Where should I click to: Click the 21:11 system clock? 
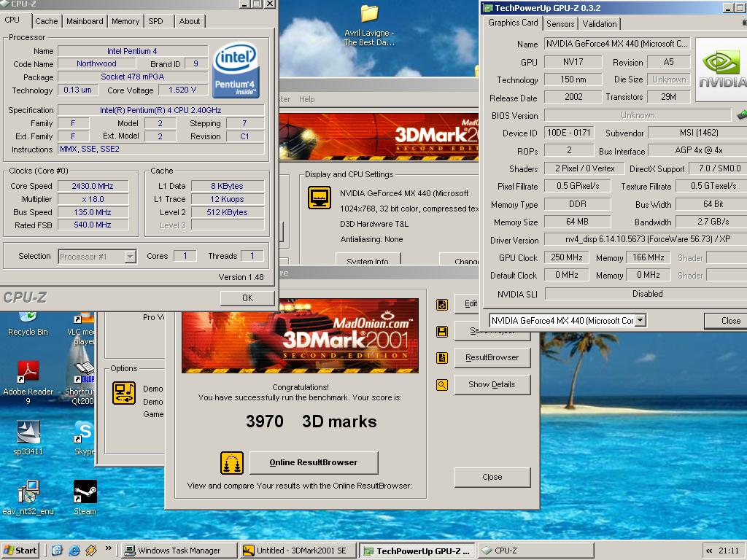coord(729,551)
